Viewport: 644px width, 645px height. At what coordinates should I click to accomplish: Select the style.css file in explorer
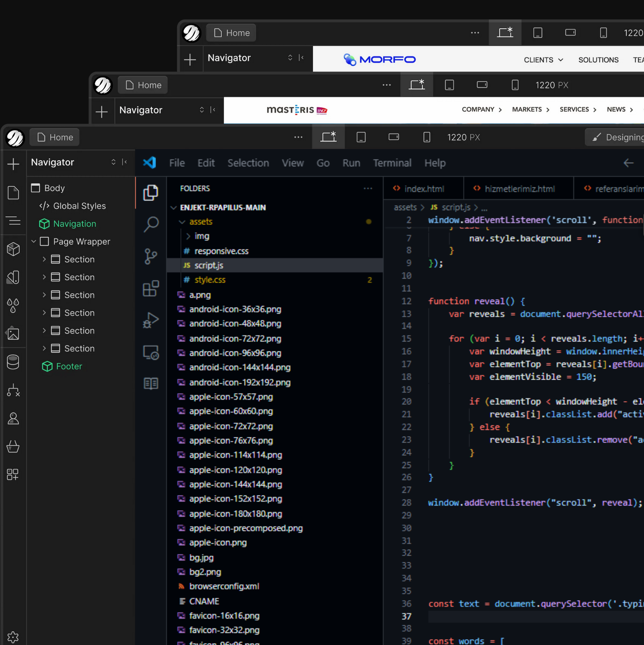coord(210,280)
